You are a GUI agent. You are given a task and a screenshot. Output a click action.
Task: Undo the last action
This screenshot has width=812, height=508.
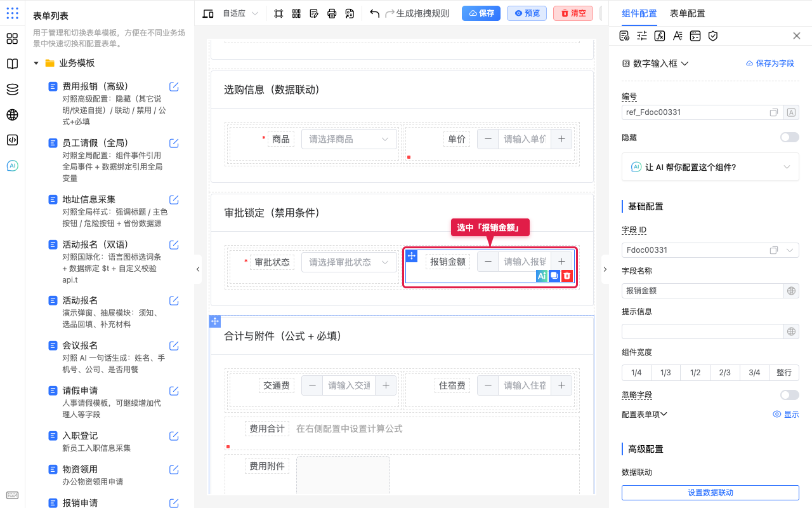click(x=375, y=13)
